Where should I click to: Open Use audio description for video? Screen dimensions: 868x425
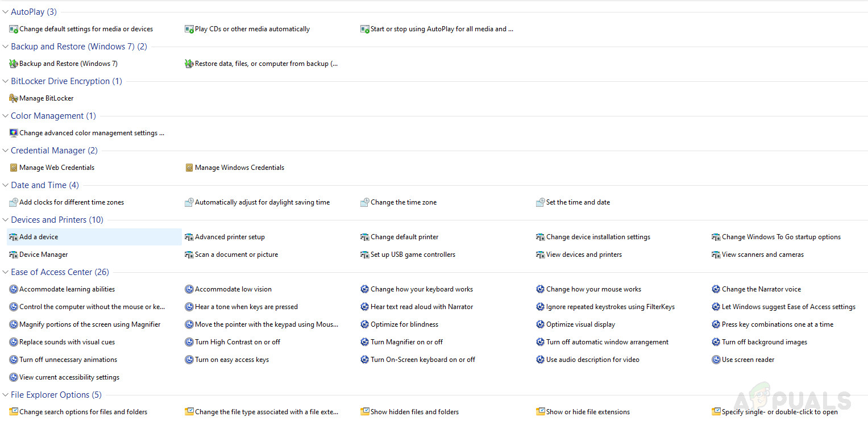tap(593, 360)
